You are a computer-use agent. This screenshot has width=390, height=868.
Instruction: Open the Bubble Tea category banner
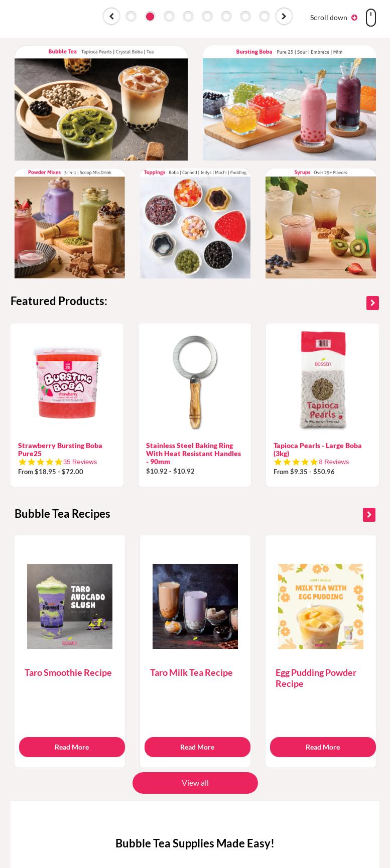point(101,103)
